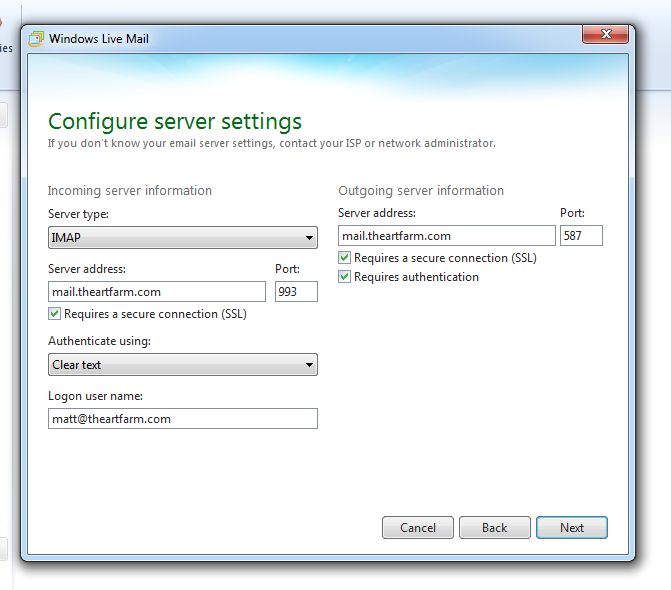671x590 pixels.
Task: Click the Logon user name label
Action: [x=95, y=396]
